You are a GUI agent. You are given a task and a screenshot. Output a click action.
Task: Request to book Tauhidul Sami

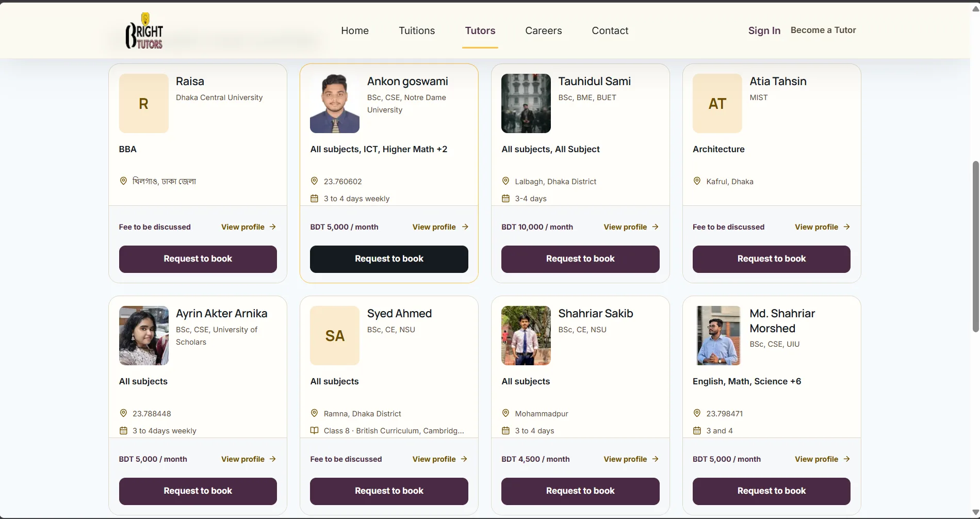[x=580, y=259]
